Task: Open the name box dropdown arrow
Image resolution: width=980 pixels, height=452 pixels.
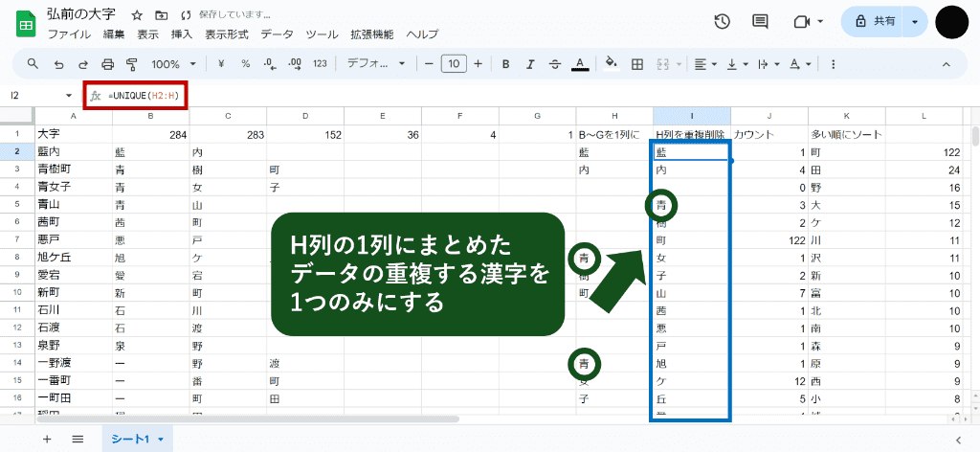Action: point(69,96)
